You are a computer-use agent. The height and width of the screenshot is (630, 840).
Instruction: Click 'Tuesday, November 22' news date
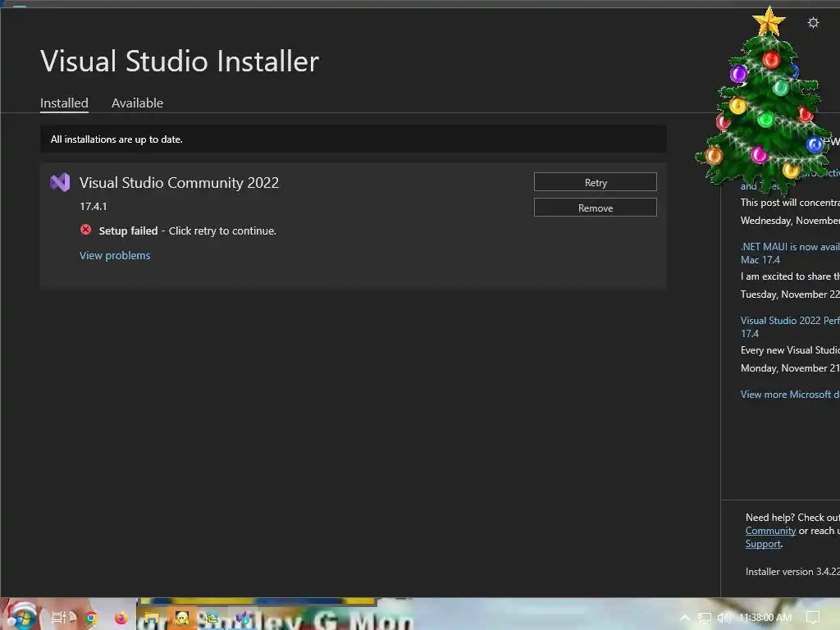tap(790, 294)
